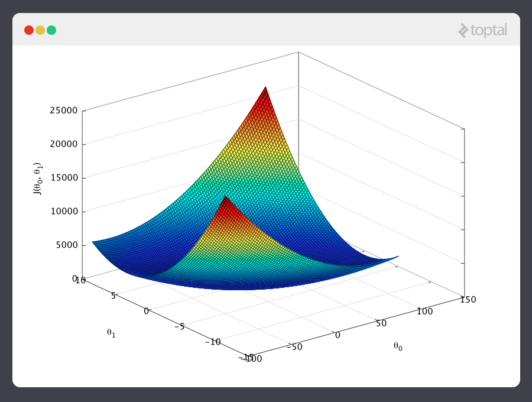Click the -50 tick on θ0 axis
This screenshot has width=532, height=402.
pos(294,347)
